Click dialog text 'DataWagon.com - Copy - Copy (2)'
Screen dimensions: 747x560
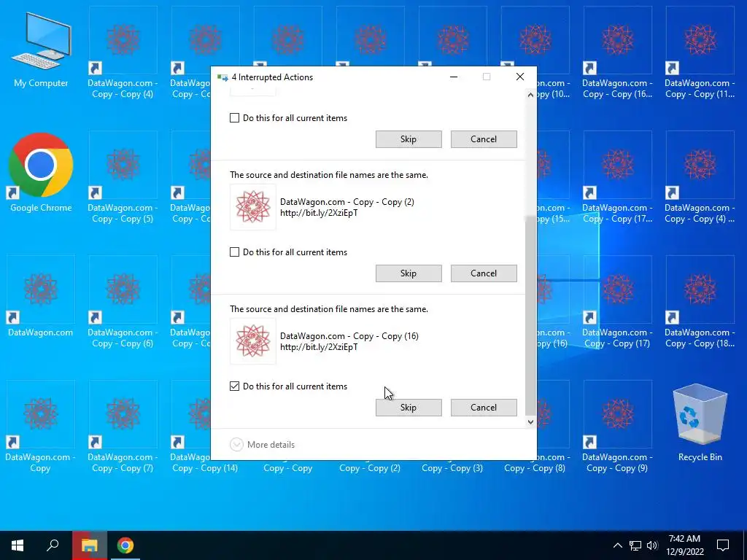click(347, 202)
